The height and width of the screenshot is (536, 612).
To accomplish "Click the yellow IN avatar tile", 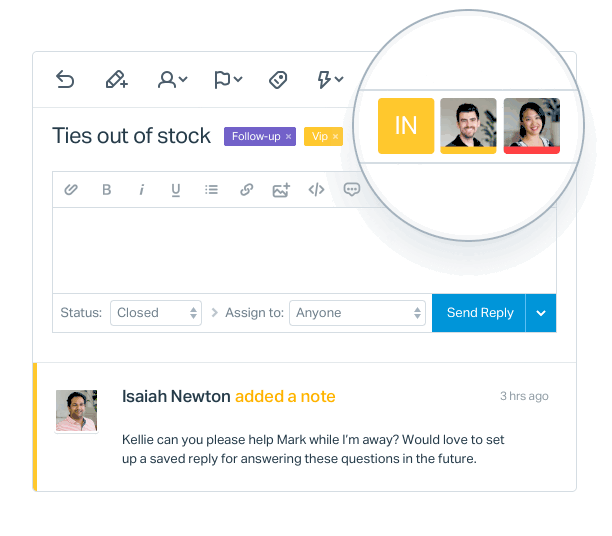I will 406,126.
